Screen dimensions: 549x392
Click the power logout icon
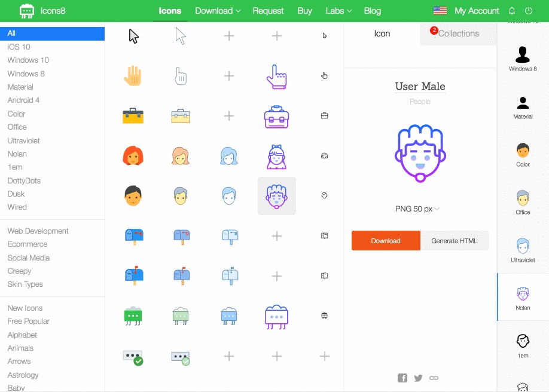pos(528,11)
